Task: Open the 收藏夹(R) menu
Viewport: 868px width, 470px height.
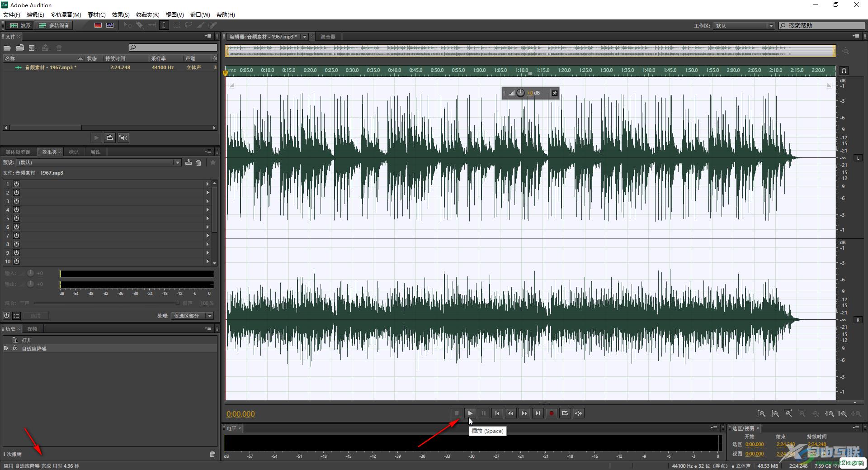Action: click(x=148, y=14)
